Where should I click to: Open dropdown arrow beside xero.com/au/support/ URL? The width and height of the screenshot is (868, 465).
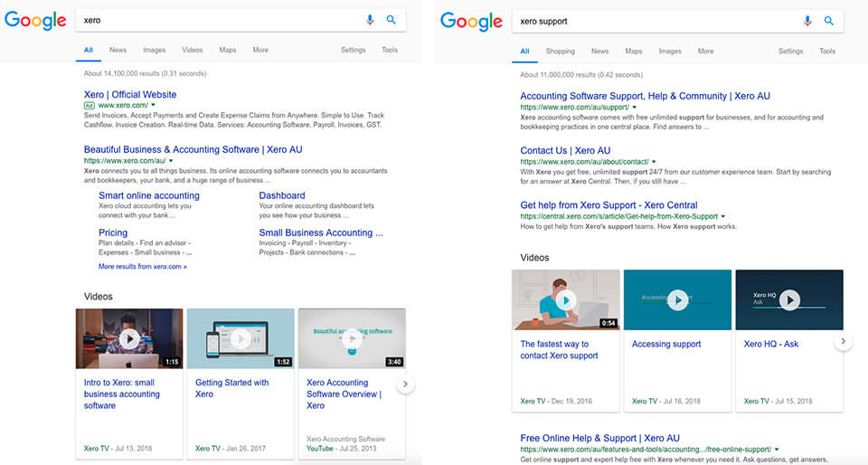pos(635,108)
